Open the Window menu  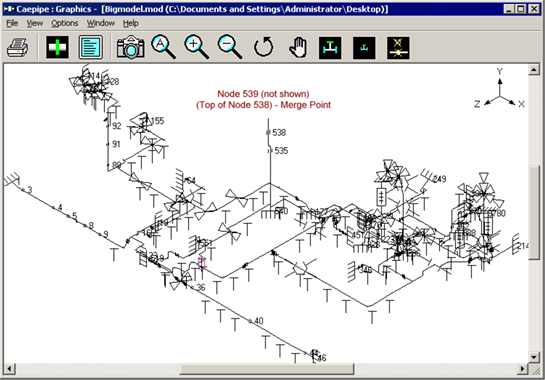[101, 23]
